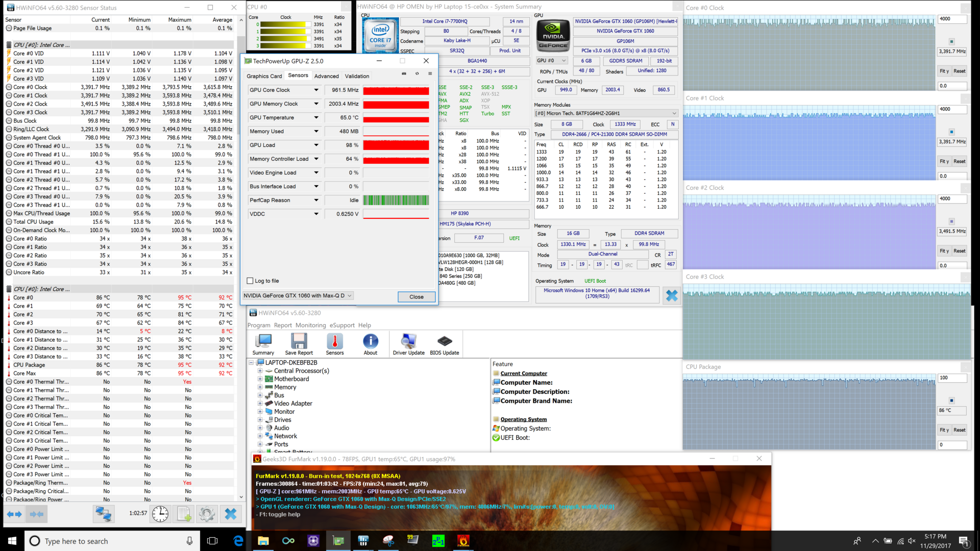Open the GPU Temperature sensor dropdown
The width and height of the screenshot is (980, 551).
point(316,117)
